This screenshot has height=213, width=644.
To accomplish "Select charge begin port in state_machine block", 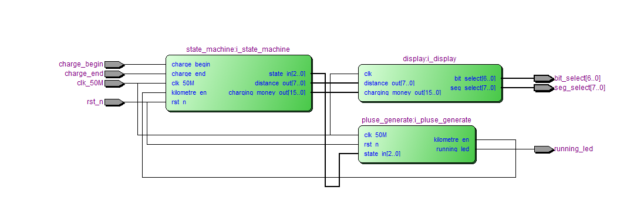I will [x=191, y=64].
